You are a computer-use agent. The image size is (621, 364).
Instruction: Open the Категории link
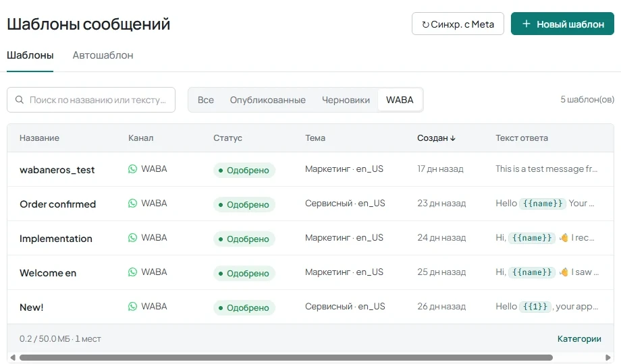pyautogui.click(x=579, y=338)
